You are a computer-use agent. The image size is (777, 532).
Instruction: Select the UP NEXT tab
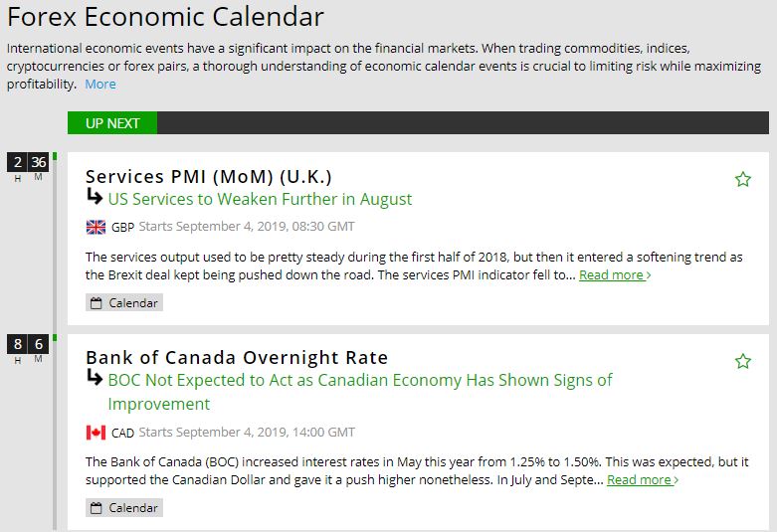(112, 123)
